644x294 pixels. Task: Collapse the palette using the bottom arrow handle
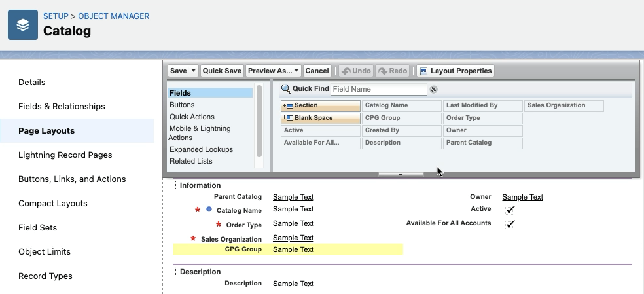[x=401, y=174]
